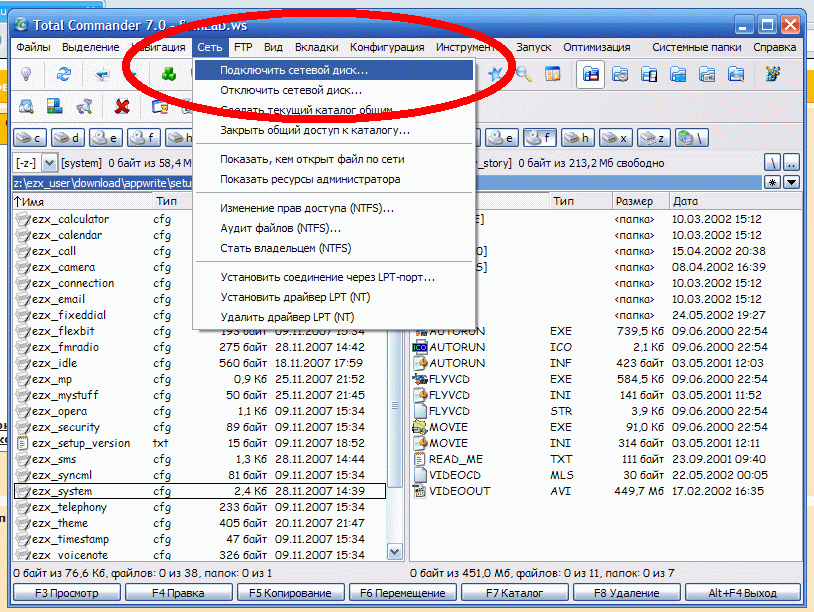Go to root directory with backslash button
Image resolution: width=814 pixels, height=612 pixels.
tap(772, 163)
